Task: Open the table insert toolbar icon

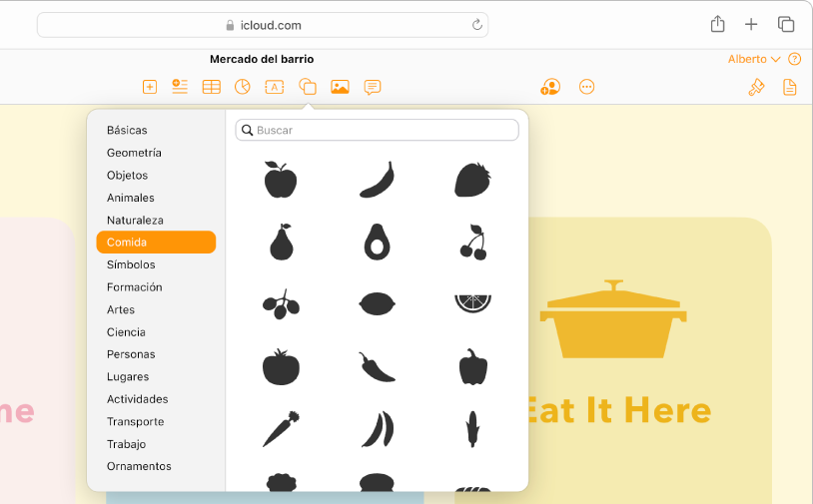Action: (211, 87)
